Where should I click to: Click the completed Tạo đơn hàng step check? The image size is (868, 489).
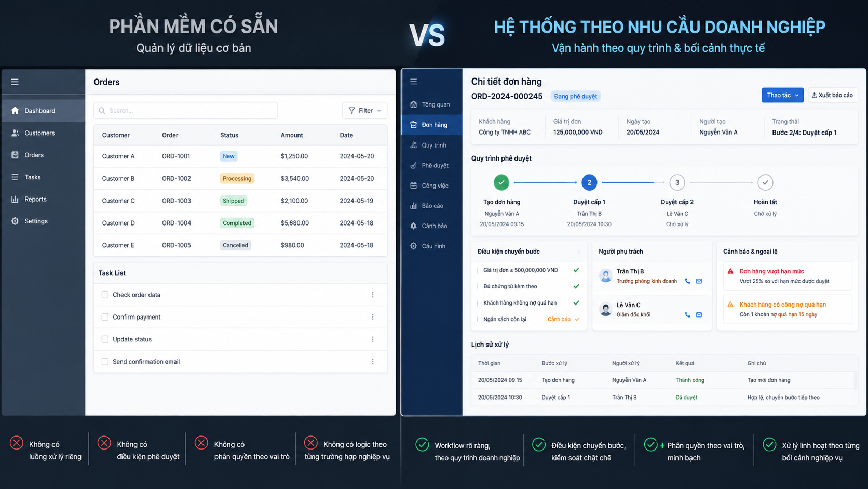pos(501,182)
